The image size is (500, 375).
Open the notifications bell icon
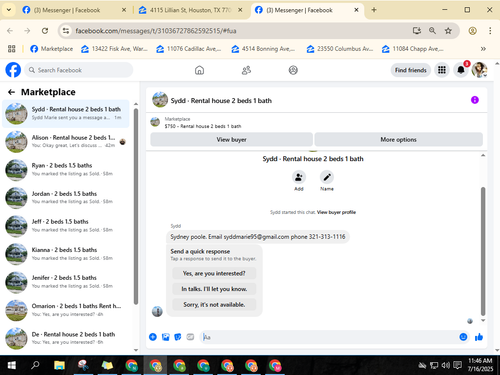(461, 70)
